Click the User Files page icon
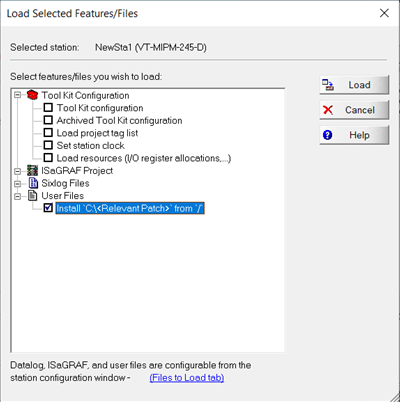The image size is (400, 402). pyautogui.click(x=33, y=196)
